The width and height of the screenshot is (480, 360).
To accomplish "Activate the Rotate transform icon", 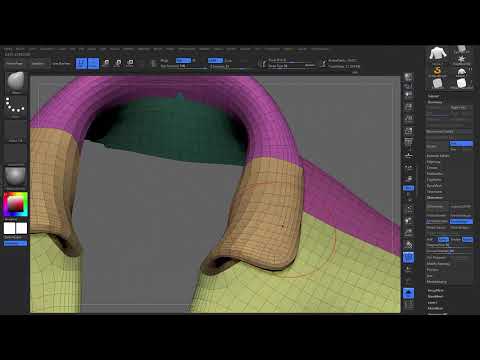I will (x=130, y=63).
